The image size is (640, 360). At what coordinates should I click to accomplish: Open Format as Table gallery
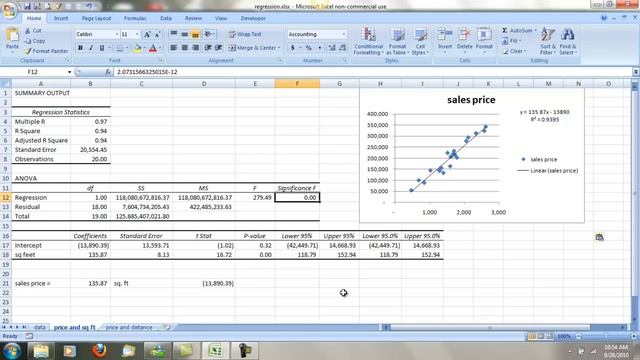pos(397,41)
